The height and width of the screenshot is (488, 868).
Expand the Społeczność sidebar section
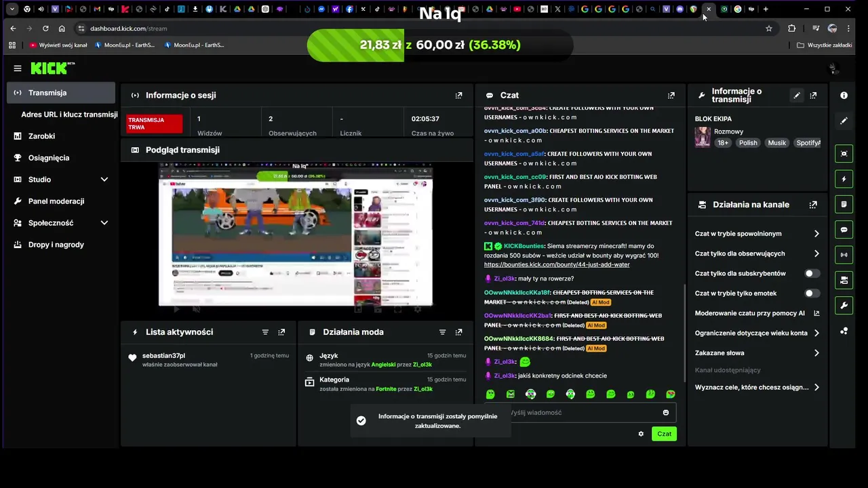point(104,223)
